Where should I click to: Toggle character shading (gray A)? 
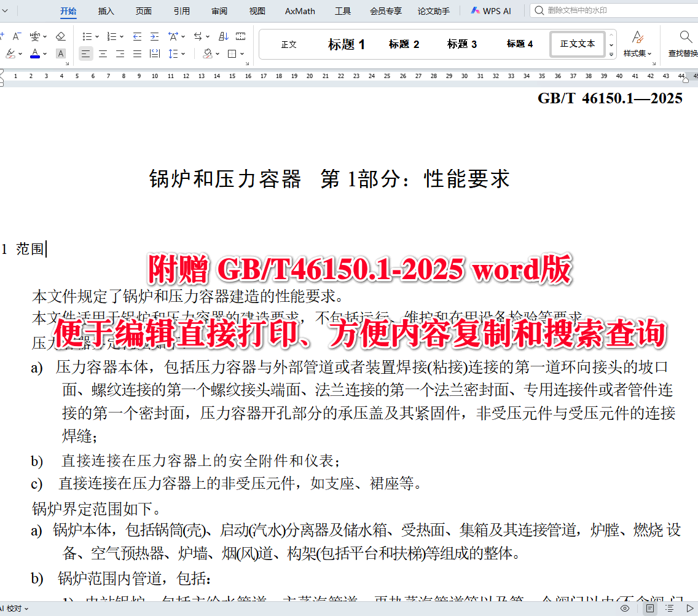click(61, 54)
